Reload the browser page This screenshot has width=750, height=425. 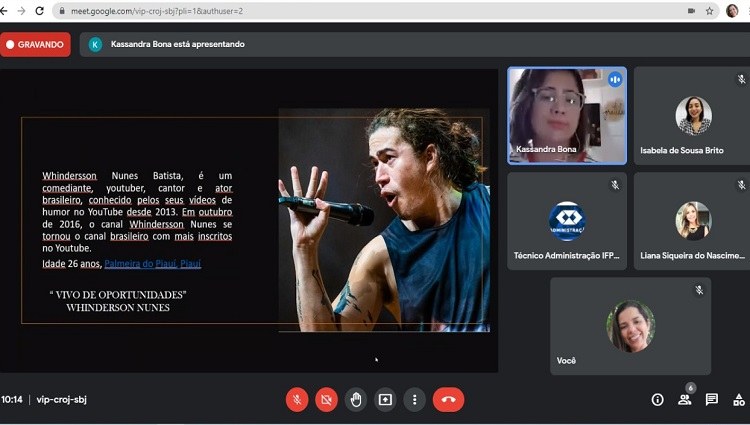(x=40, y=11)
